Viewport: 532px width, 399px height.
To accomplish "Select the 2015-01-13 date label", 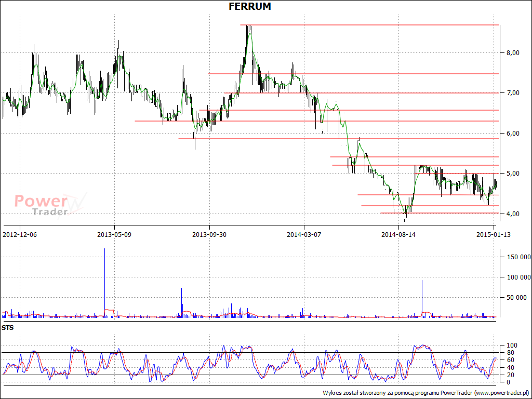I will click(x=493, y=234).
